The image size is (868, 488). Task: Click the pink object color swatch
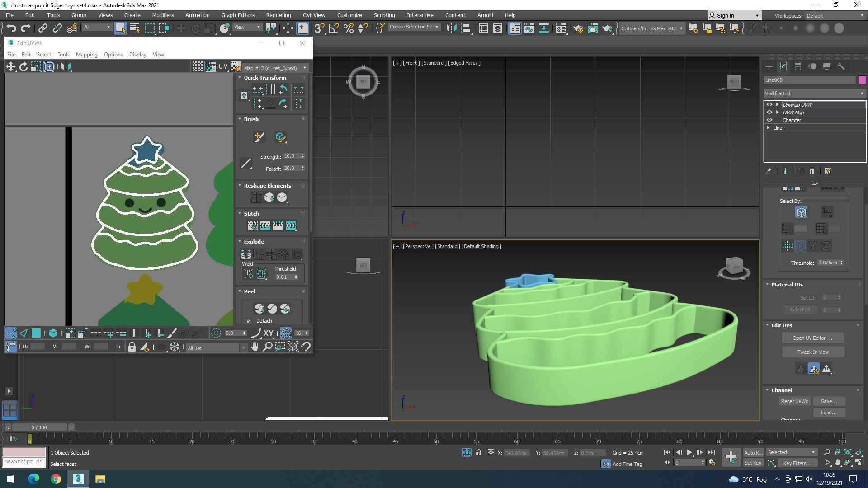(x=862, y=80)
